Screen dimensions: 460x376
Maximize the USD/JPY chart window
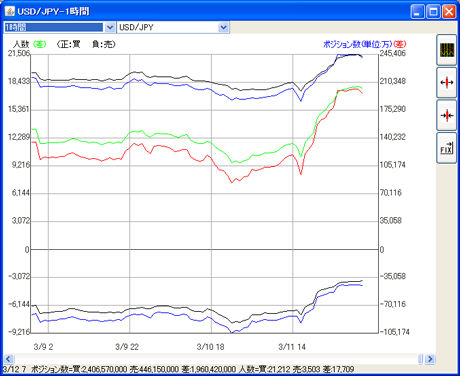(433, 12)
